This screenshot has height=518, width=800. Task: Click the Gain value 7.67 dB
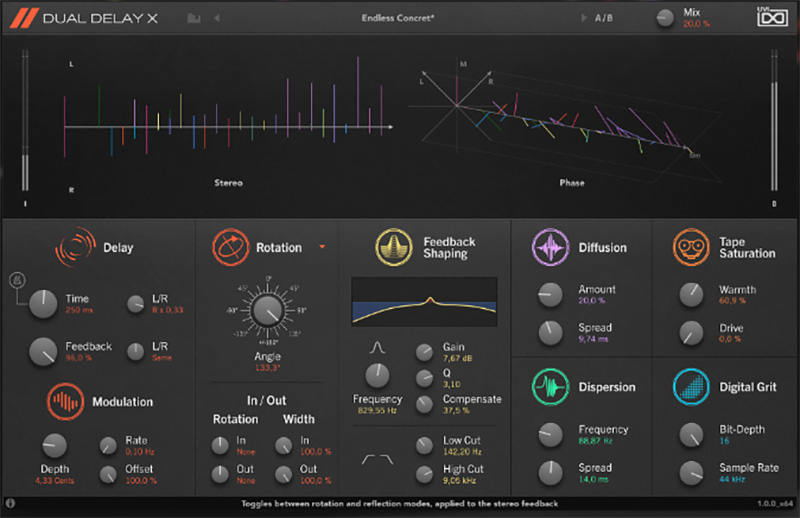click(x=458, y=358)
